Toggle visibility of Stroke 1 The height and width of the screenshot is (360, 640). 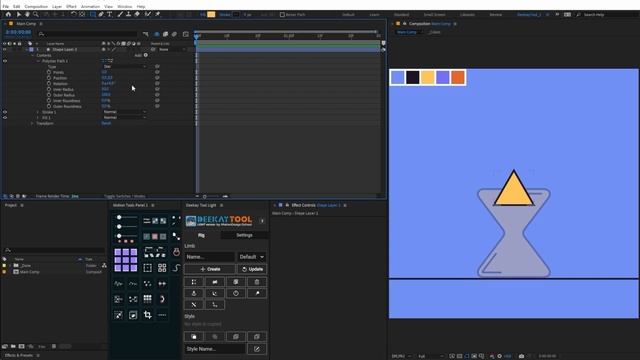5,112
